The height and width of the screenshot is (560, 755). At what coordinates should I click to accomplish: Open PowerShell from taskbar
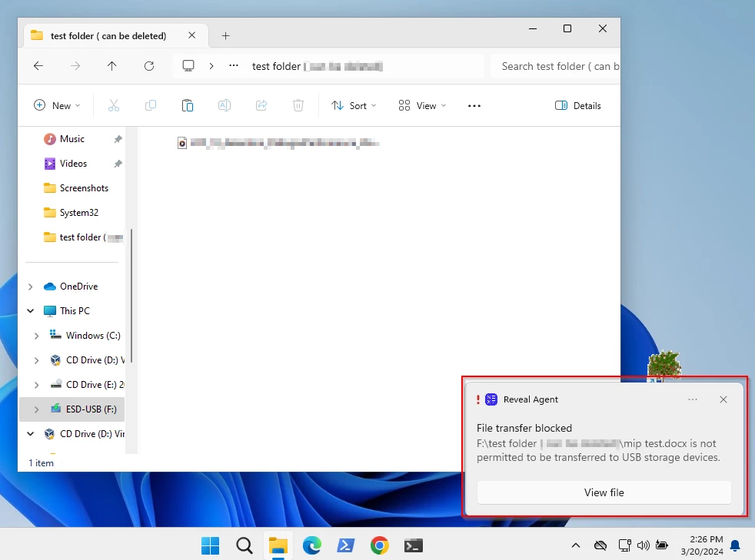pyautogui.click(x=346, y=545)
